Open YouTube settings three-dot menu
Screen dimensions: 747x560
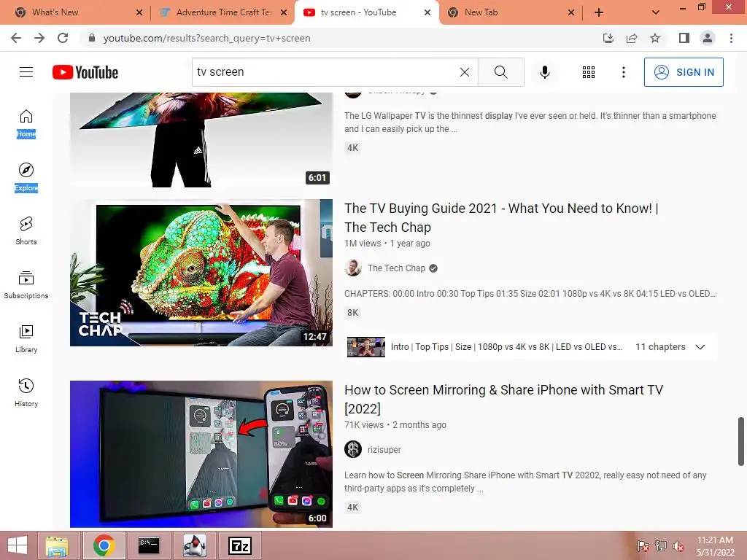(x=623, y=72)
